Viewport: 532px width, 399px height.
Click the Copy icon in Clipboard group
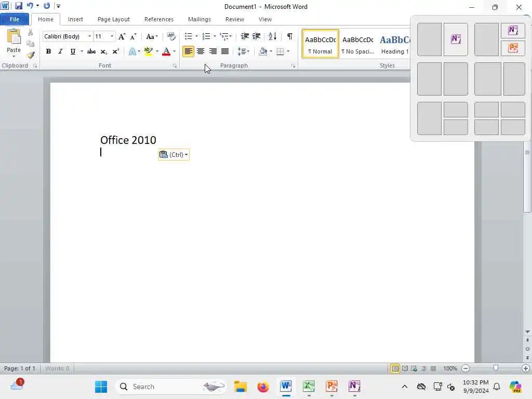30,44
